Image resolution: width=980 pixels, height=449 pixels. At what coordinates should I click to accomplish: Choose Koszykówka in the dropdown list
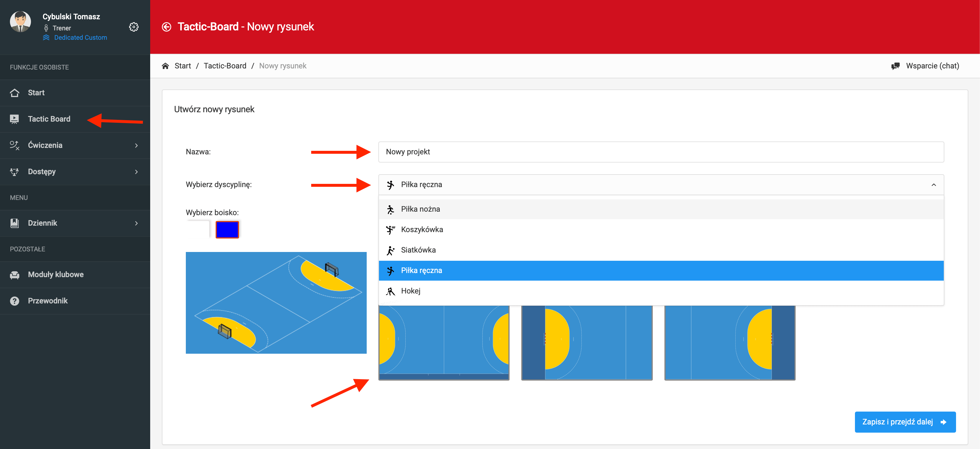click(x=422, y=229)
